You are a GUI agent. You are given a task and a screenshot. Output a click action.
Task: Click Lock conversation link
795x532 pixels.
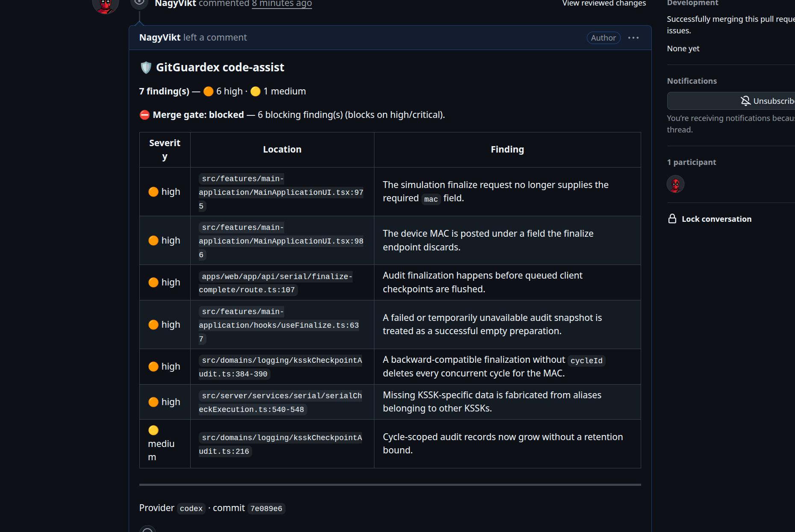pos(716,219)
